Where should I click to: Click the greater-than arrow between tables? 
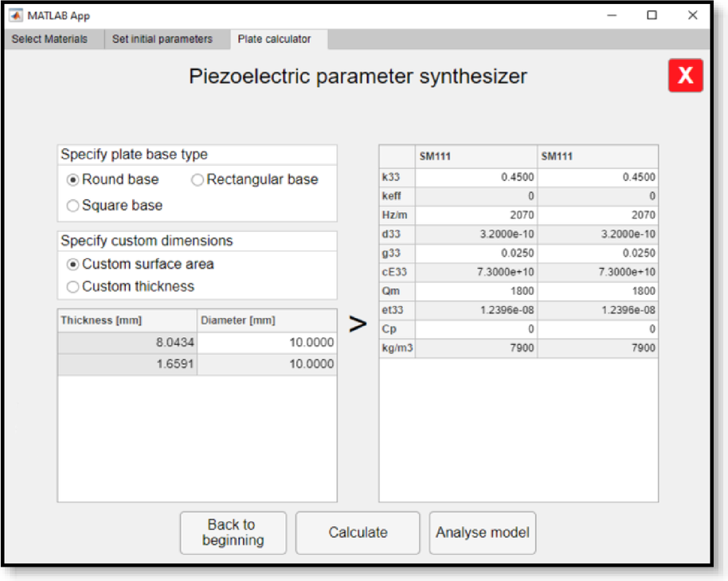pyautogui.click(x=358, y=324)
